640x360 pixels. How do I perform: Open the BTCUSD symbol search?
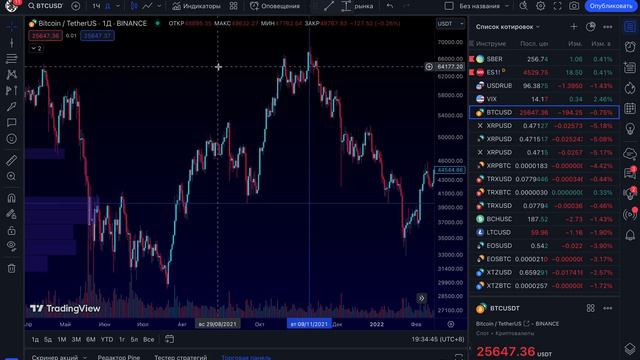pos(45,6)
